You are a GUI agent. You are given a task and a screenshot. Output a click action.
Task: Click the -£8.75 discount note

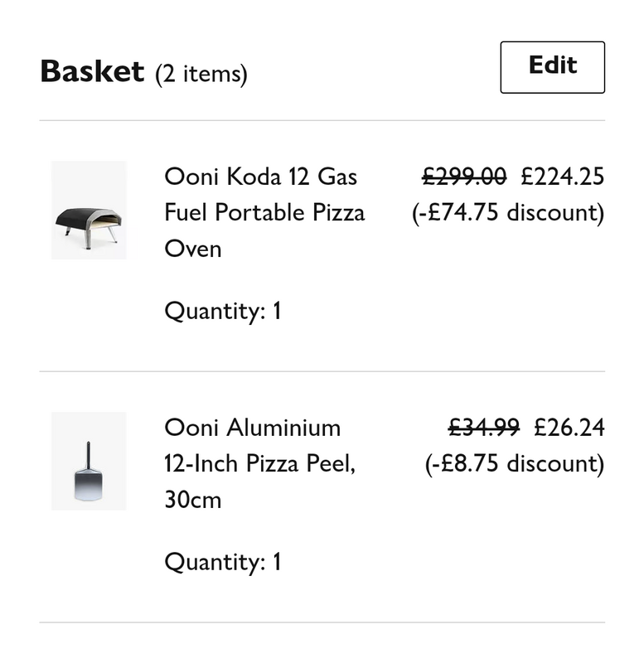(515, 463)
